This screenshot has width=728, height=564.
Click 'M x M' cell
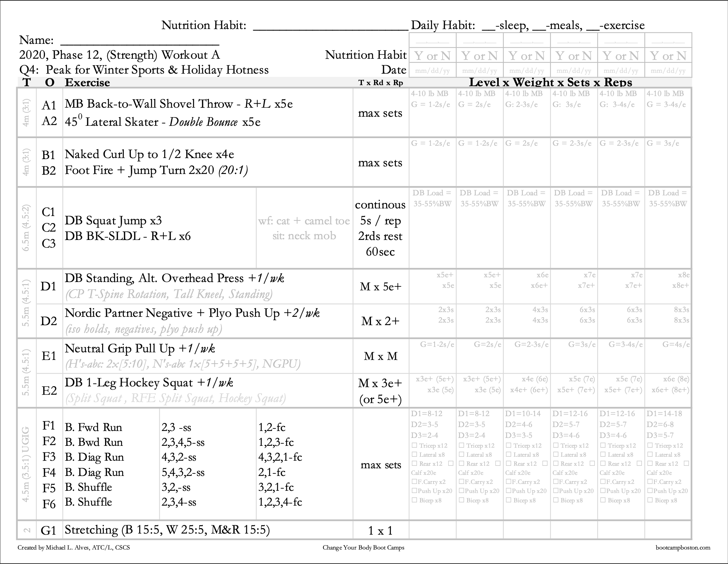(x=381, y=356)
